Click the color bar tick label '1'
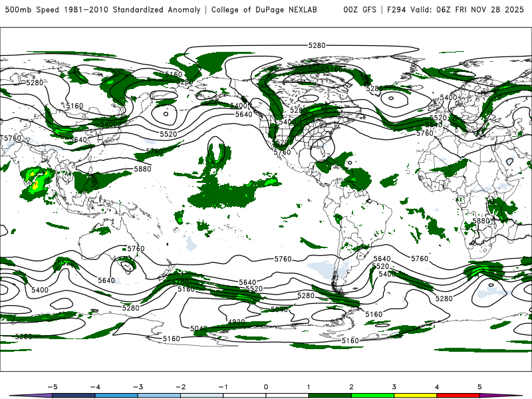This screenshot has height=399, width=532. 309,387
